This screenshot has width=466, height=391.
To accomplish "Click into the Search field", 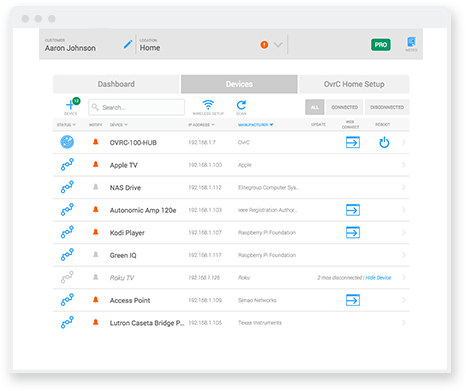I will point(136,107).
